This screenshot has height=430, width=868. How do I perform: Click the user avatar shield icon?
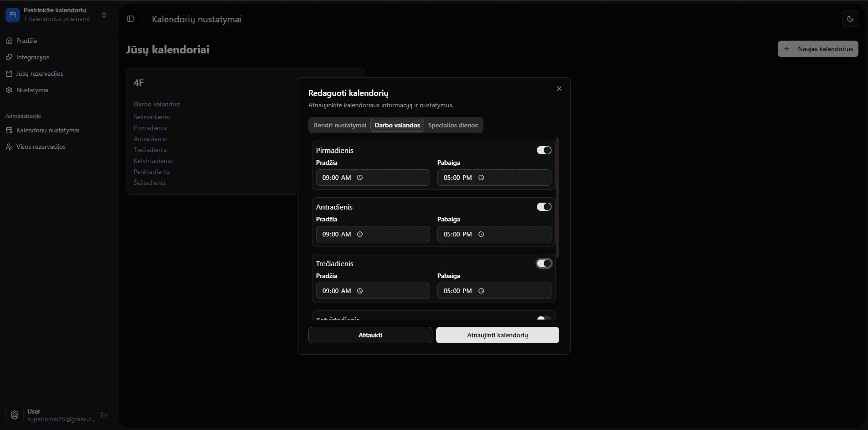[15, 415]
